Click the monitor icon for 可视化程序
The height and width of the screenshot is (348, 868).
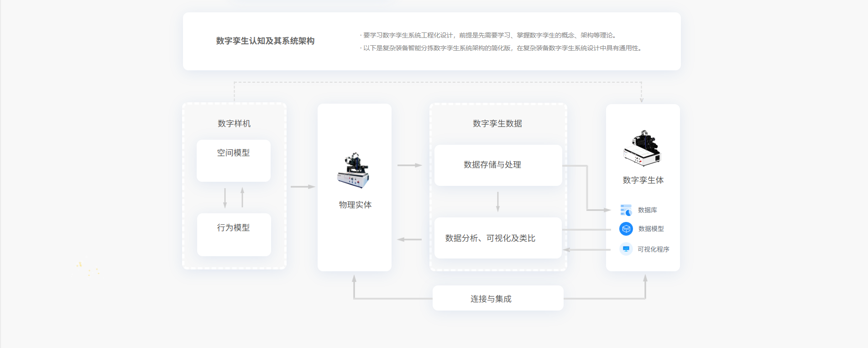(626, 249)
